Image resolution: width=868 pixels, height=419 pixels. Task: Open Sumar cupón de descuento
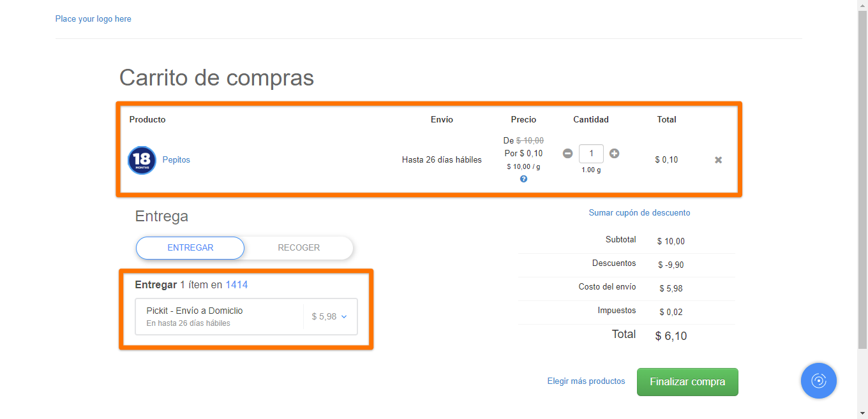coord(640,212)
